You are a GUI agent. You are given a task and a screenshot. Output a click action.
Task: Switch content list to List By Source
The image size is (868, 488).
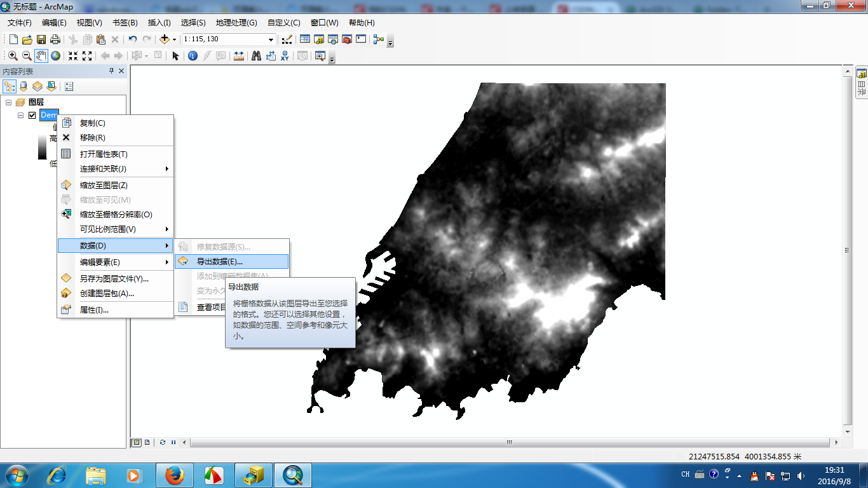[24, 86]
